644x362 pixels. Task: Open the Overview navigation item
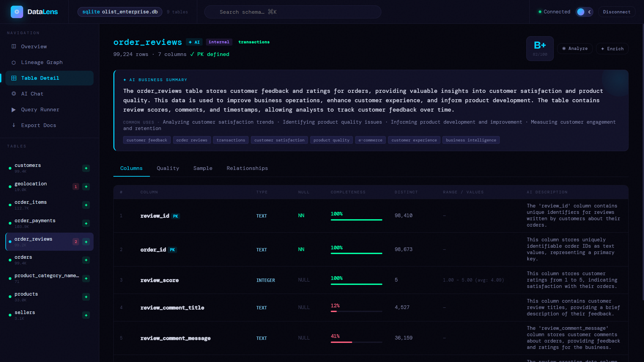49,47
